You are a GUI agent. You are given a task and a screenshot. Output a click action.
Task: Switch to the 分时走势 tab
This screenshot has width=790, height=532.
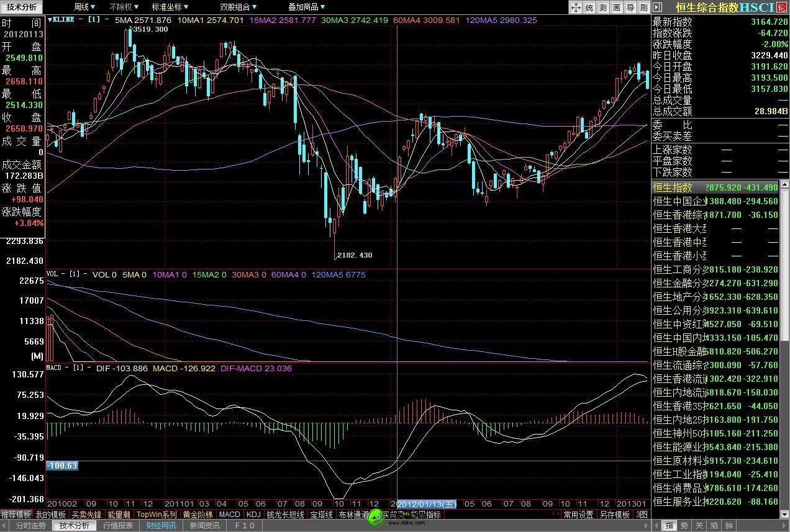(32, 525)
